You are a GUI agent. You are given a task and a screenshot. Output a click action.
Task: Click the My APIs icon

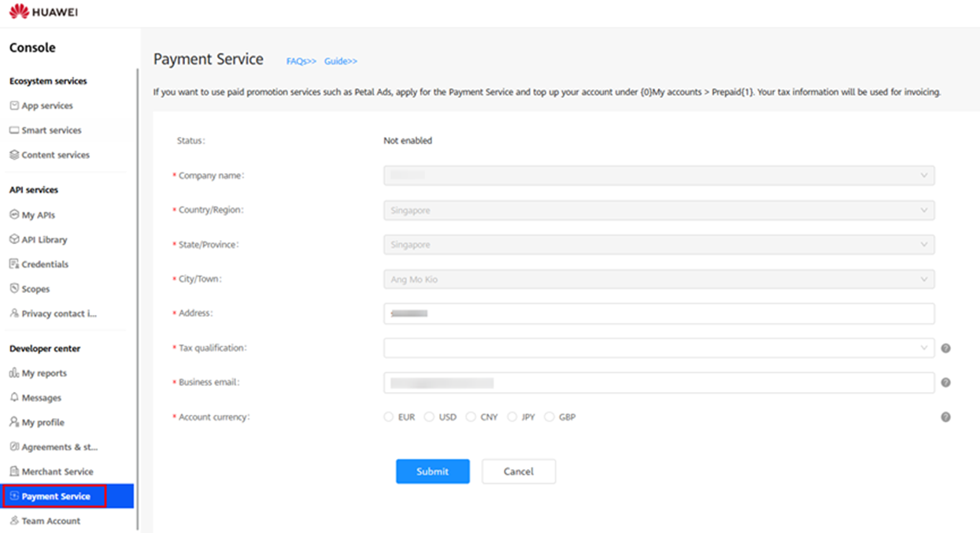click(x=14, y=215)
